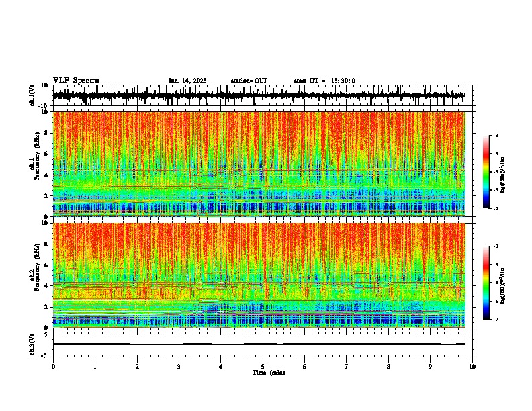Click the "8" kHz tick of ch.2 spectrogram
This screenshot has width=532, height=411.
tap(47, 244)
